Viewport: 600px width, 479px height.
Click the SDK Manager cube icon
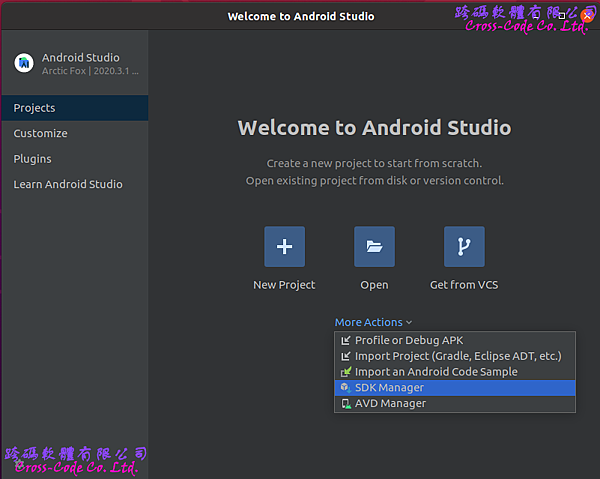click(x=346, y=388)
